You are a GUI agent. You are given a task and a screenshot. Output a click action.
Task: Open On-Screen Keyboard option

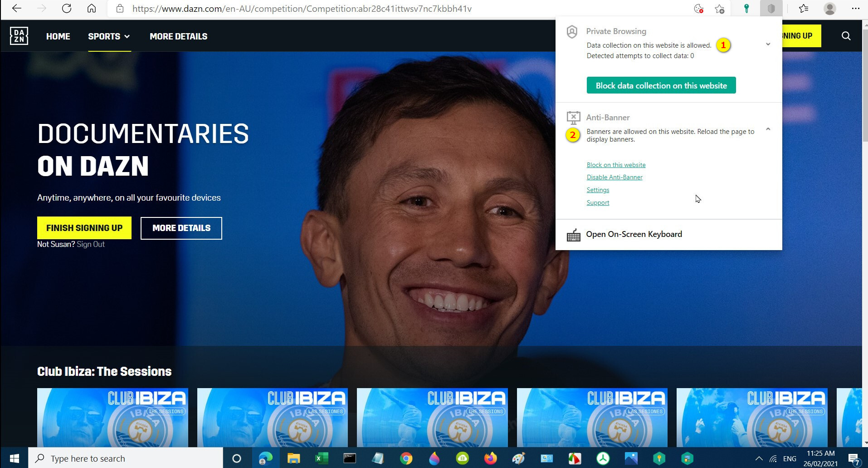pos(634,234)
